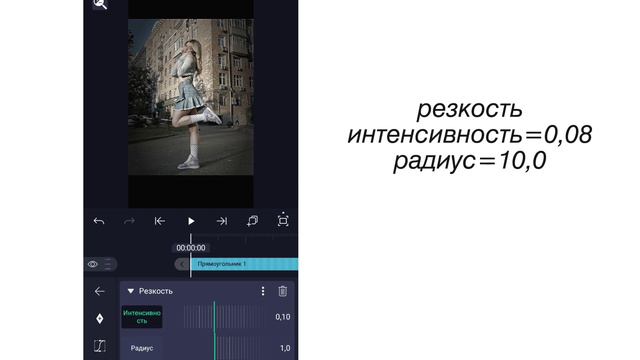Click the duplicate layer icon
640x360 pixels.
pos(252,221)
